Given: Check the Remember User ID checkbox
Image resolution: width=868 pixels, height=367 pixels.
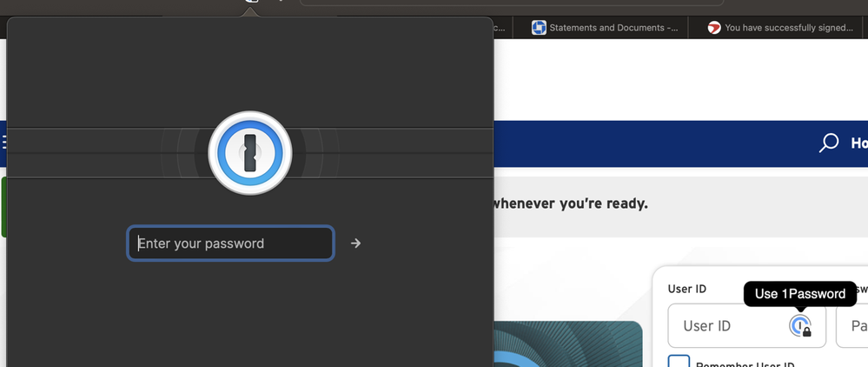Looking at the screenshot, I should pos(679,362).
